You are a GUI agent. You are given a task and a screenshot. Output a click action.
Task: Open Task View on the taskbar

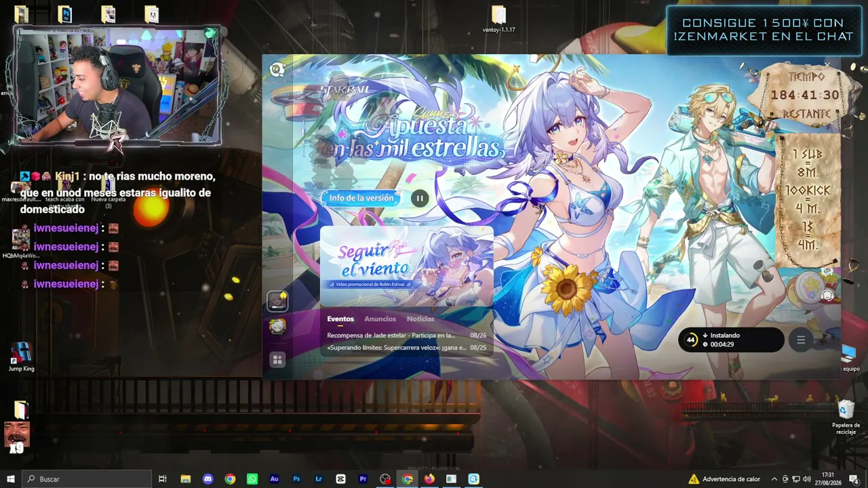163,479
